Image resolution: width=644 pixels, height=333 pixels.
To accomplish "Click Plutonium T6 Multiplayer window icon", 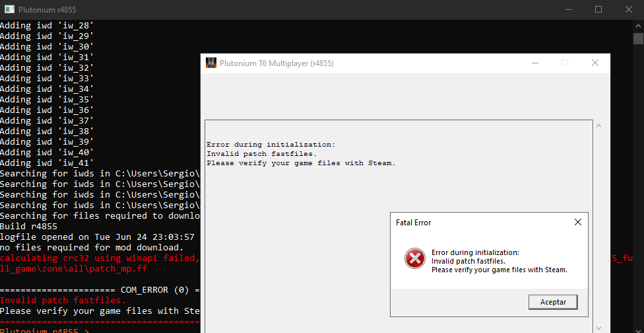I will 210,63.
